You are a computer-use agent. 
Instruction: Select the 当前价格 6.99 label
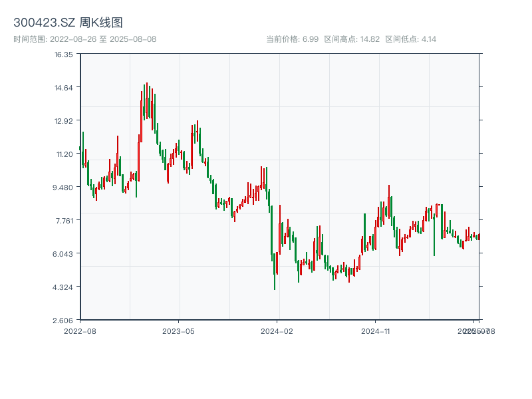[x=292, y=39]
